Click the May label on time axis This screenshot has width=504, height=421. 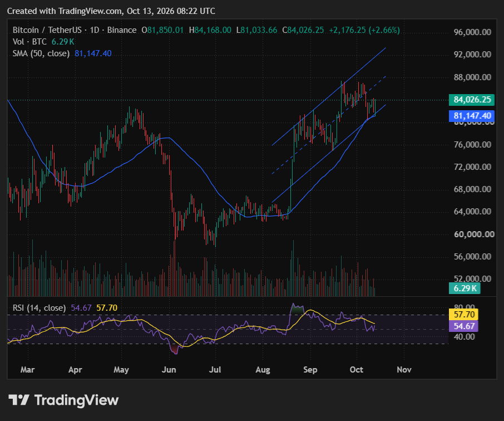121,370
